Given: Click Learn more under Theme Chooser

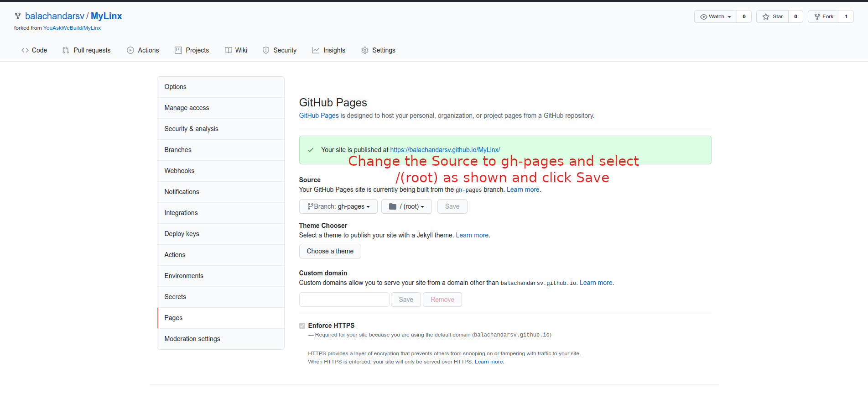Looking at the screenshot, I should point(472,235).
